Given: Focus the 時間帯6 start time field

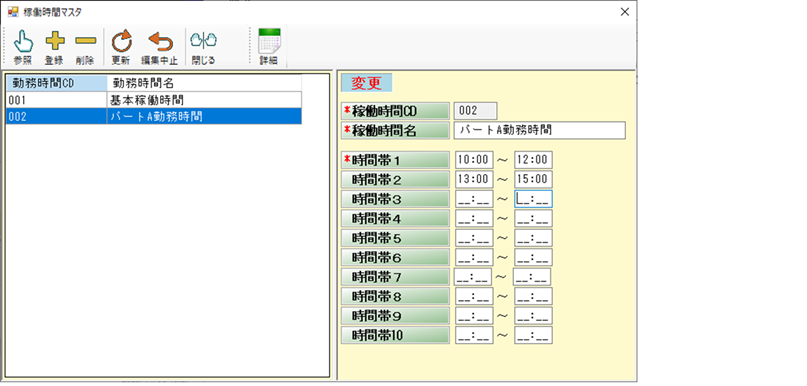Looking at the screenshot, I should pyautogui.click(x=474, y=258).
